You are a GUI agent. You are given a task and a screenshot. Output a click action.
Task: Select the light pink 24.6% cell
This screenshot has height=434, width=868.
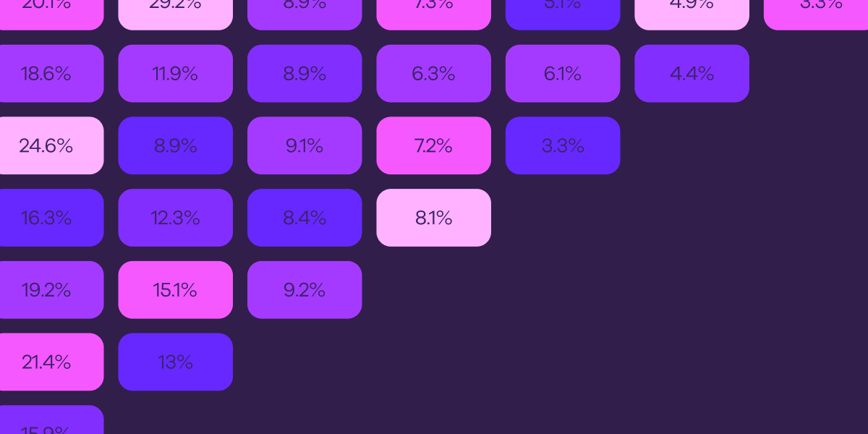tap(46, 145)
